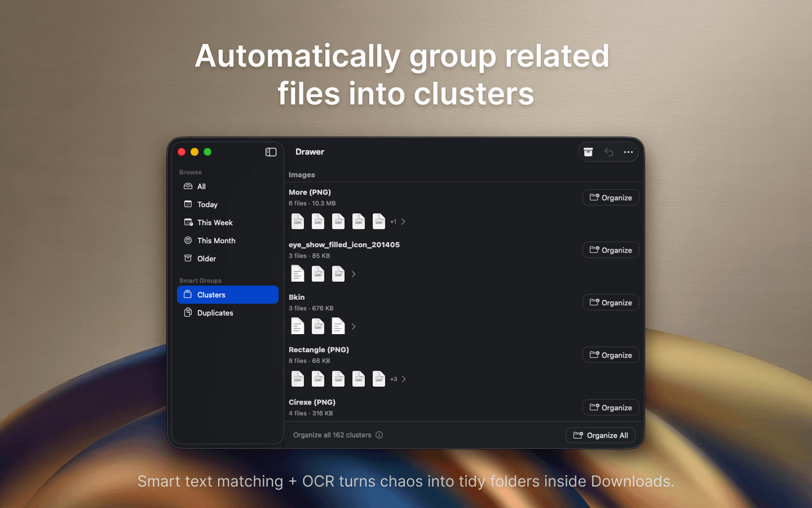
Task: Click the 6 files · 10.3 MB subtitle
Action: [x=312, y=203]
